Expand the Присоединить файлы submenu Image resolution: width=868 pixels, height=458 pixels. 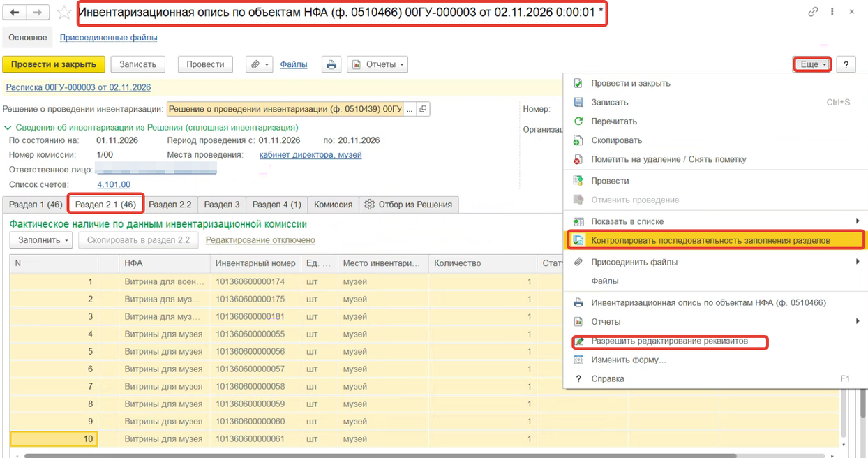tap(716, 262)
